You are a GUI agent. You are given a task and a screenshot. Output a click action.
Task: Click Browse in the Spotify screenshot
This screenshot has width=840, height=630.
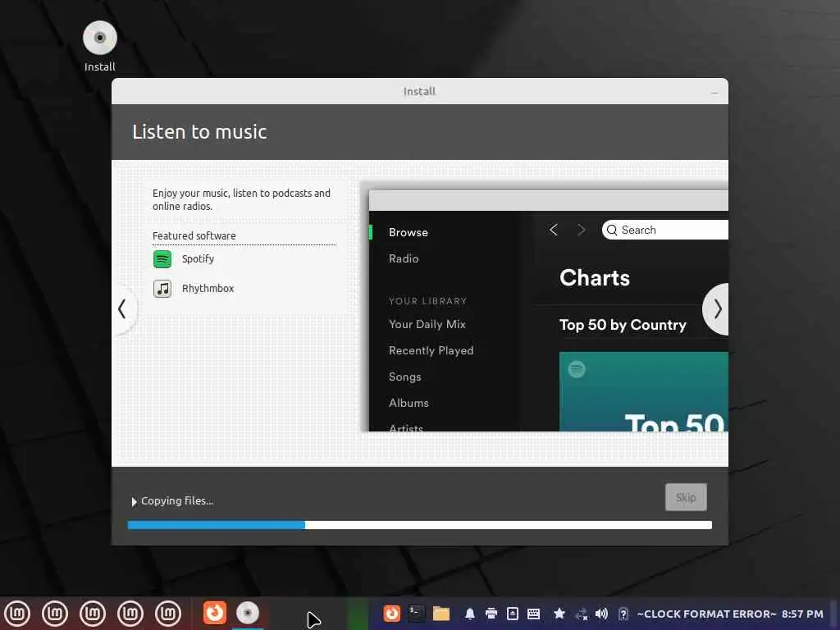click(409, 232)
